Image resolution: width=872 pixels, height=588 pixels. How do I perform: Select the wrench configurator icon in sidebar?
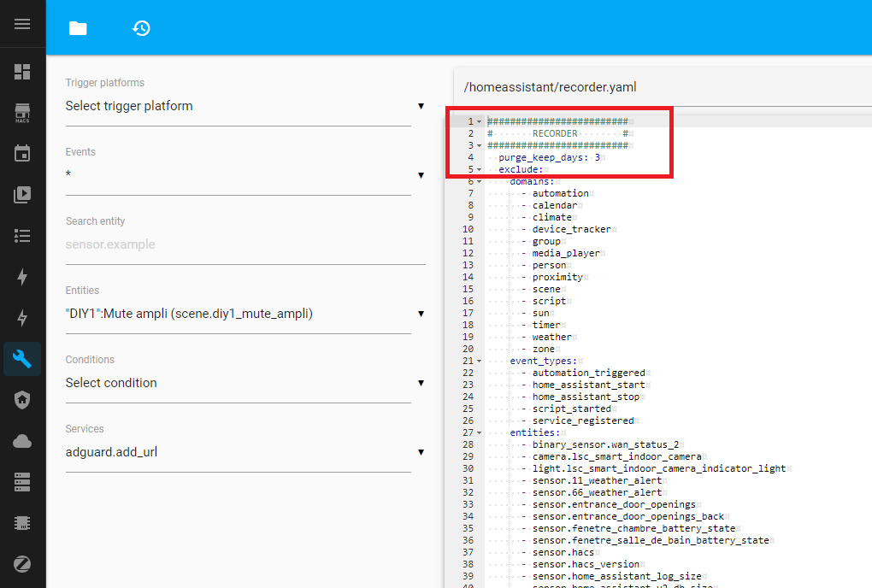22,359
